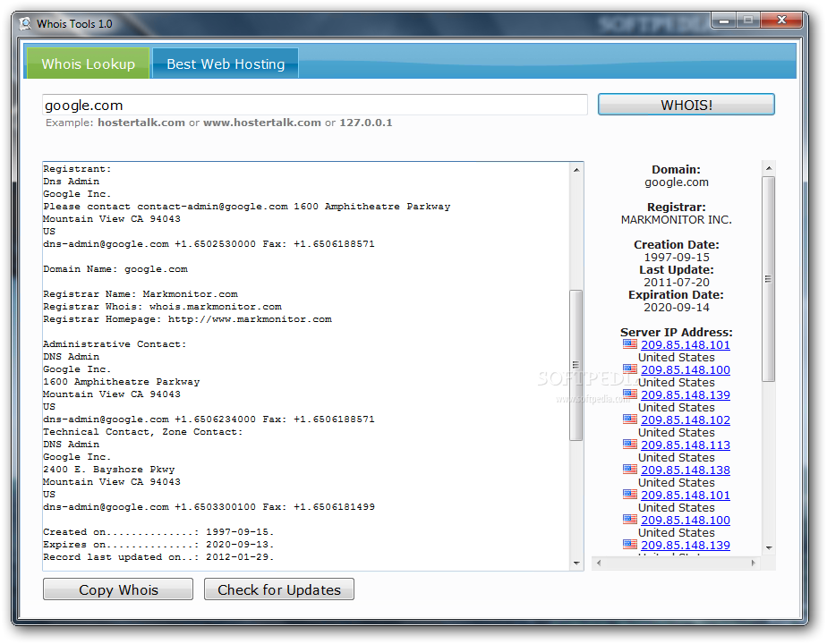This screenshot has height=644, width=827.
Task: Click the 'Technical Contact, Zone Contact:' line
Action: [x=143, y=432]
